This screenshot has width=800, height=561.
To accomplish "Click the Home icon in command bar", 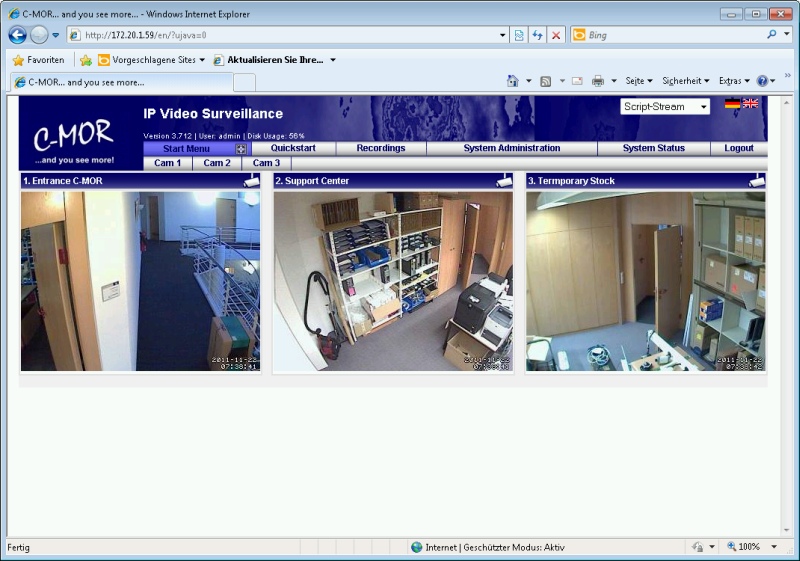I will (x=513, y=81).
